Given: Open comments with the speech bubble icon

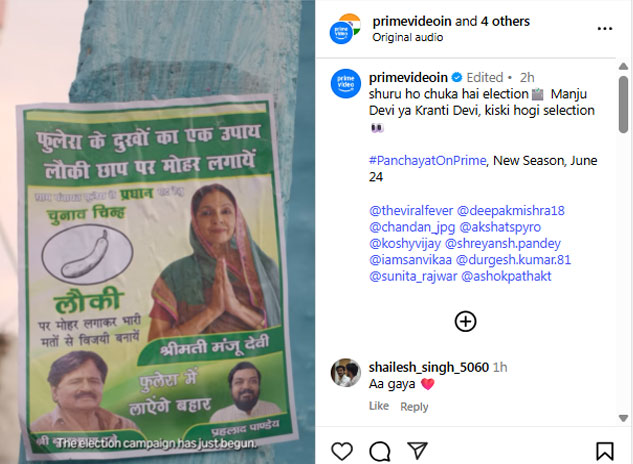Looking at the screenshot, I should (379, 451).
